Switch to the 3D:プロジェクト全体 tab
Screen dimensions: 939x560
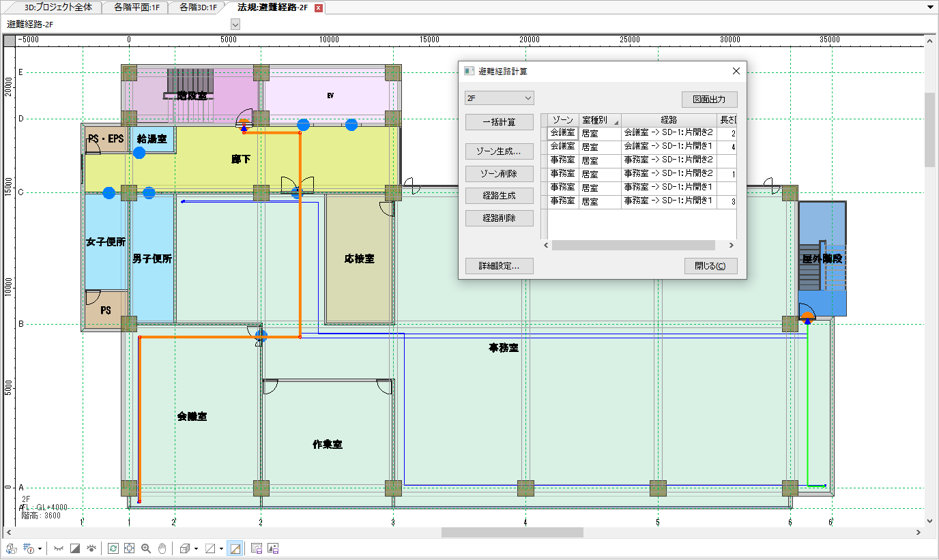coord(58,8)
